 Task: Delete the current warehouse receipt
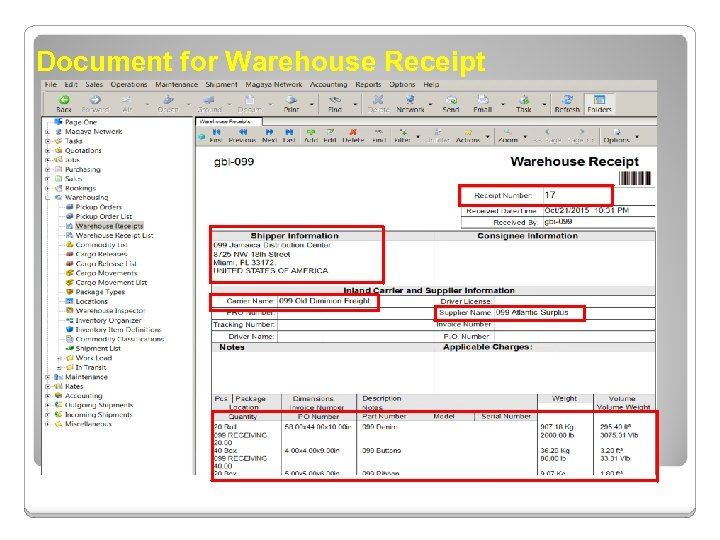(x=353, y=135)
